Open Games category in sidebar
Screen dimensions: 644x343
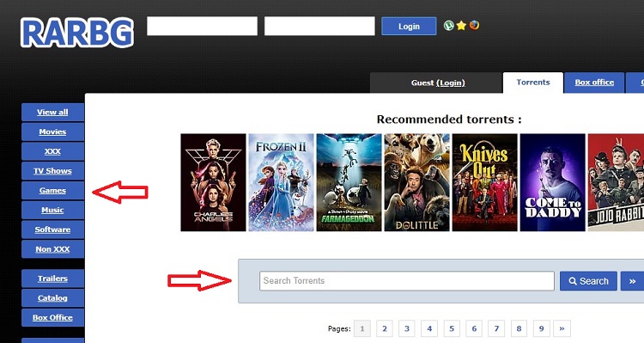[52, 191]
